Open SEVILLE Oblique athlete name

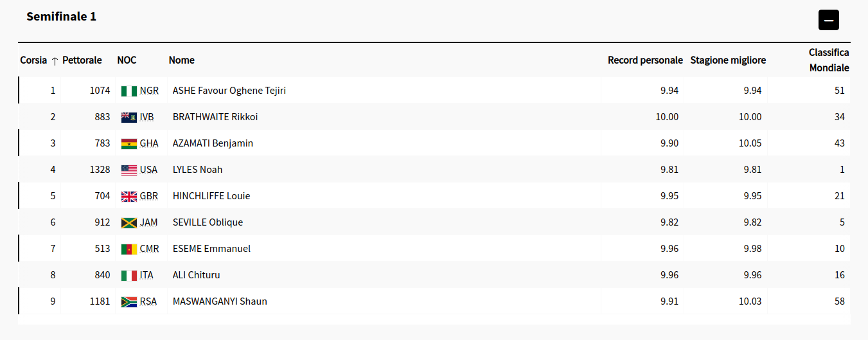[x=208, y=222]
